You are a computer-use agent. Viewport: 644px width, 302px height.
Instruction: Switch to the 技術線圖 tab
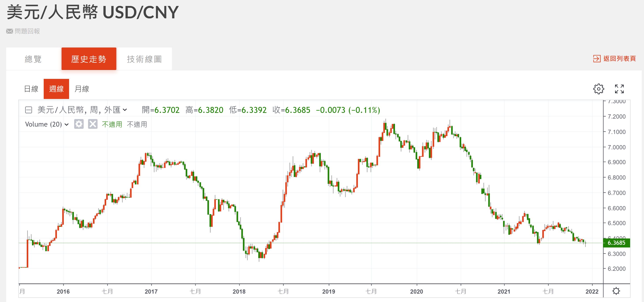click(144, 59)
